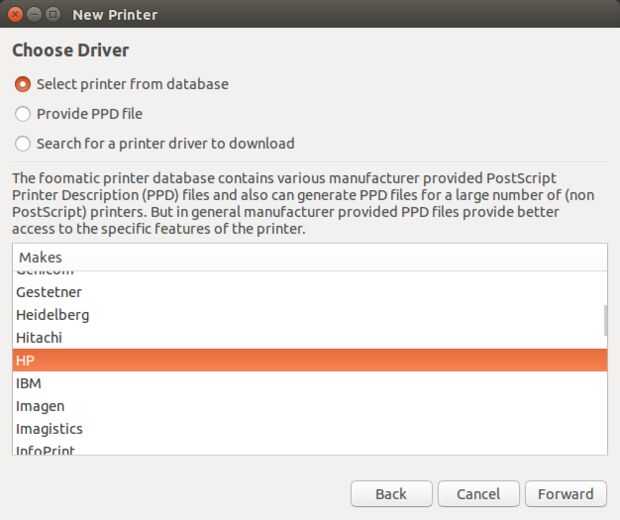
Task: Select Imagistics as the make
Action: (49, 429)
